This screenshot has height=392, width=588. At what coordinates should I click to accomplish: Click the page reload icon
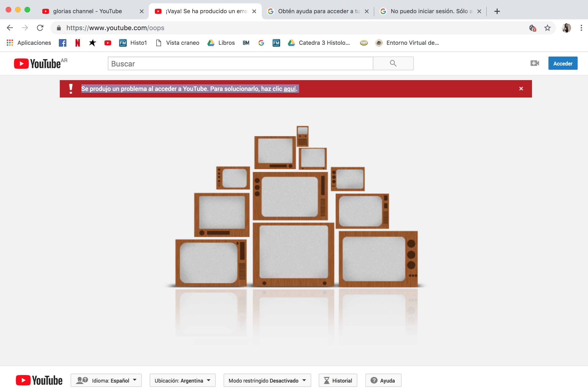pos(40,28)
